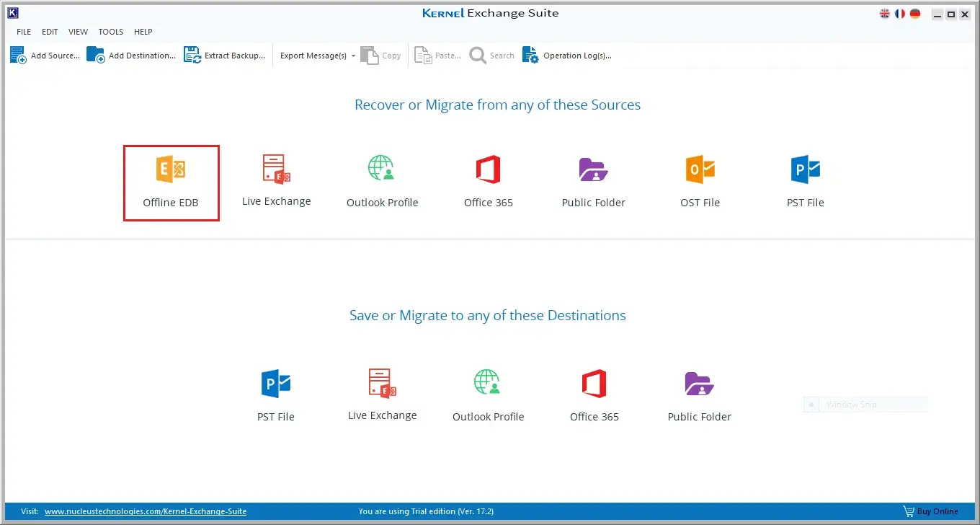Click the trial edition version text

click(x=426, y=511)
